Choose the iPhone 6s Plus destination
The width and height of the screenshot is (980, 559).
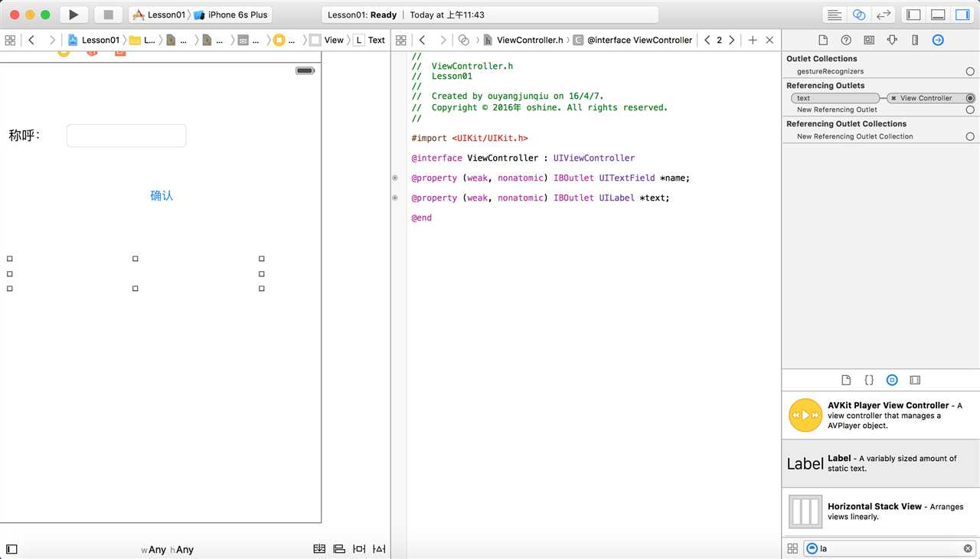230,15
